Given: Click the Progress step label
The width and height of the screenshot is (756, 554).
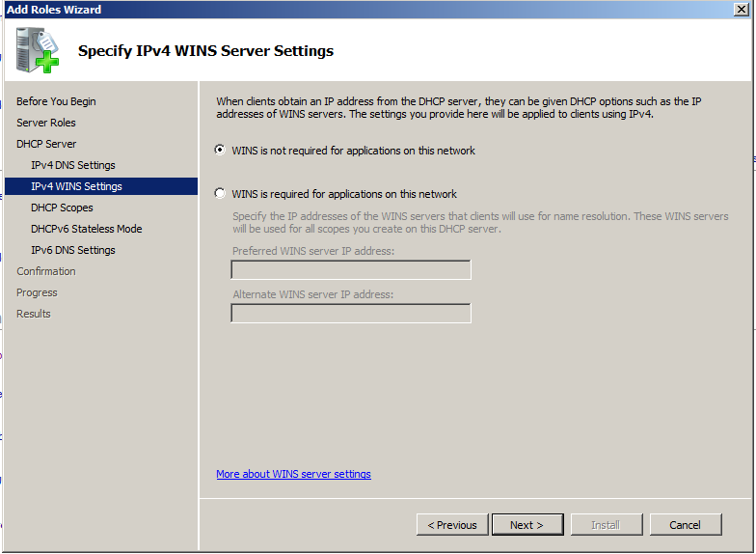Looking at the screenshot, I should [37, 292].
